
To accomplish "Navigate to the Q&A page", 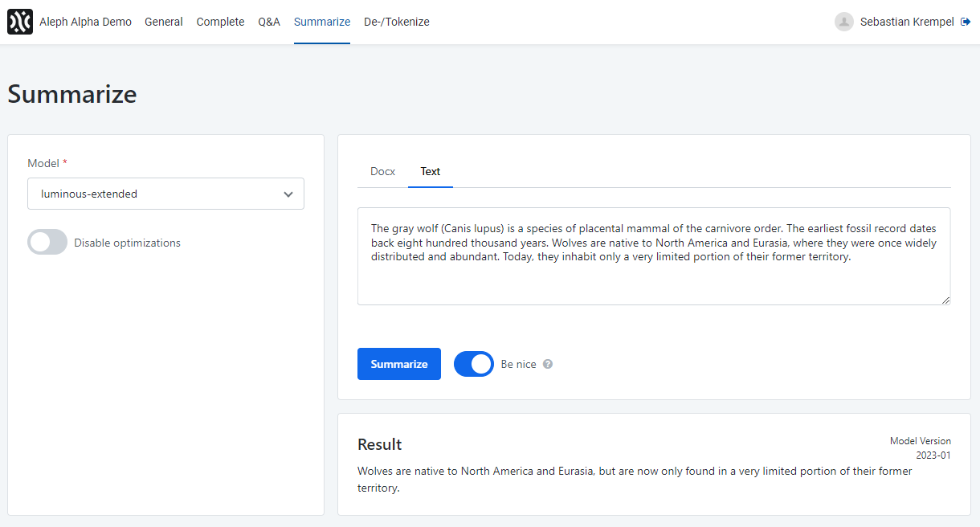I will [x=269, y=22].
